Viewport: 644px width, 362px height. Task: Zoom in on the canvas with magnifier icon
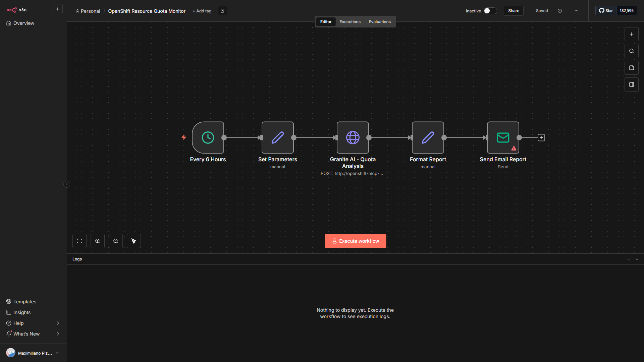tap(97, 241)
